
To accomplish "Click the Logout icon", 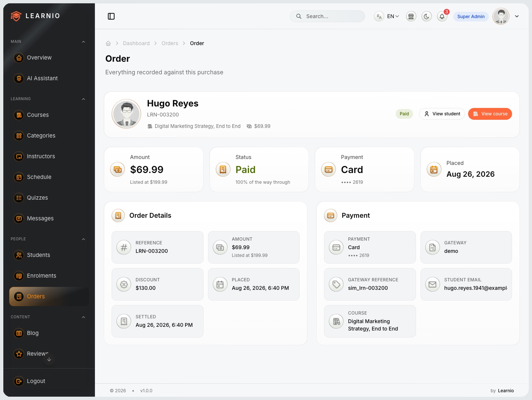I will [19, 381].
